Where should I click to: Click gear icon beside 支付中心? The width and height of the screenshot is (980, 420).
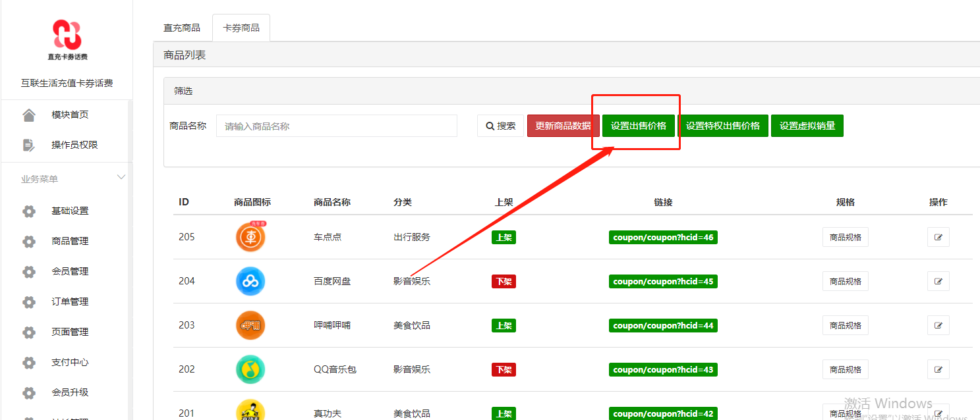coord(28,363)
